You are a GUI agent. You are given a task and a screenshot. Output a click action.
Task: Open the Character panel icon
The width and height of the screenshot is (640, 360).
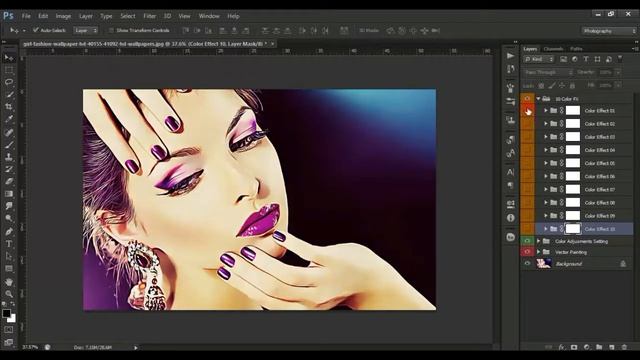[510, 172]
